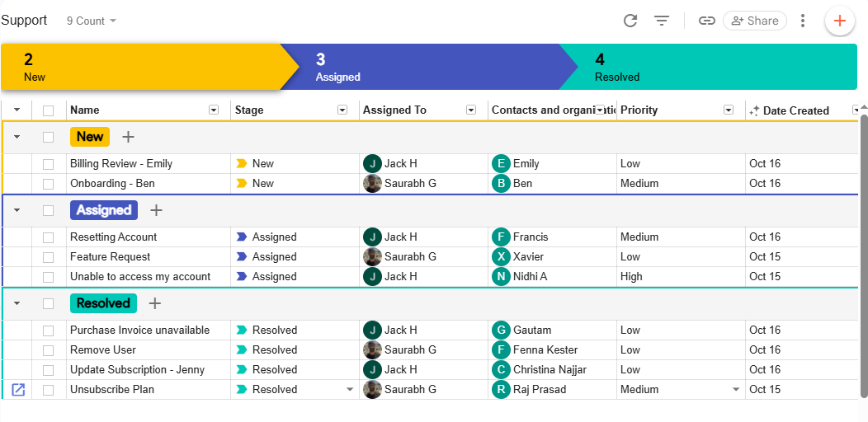Check the Billing Review - Emily row checkbox

pyautogui.click(x=49, y=164)
